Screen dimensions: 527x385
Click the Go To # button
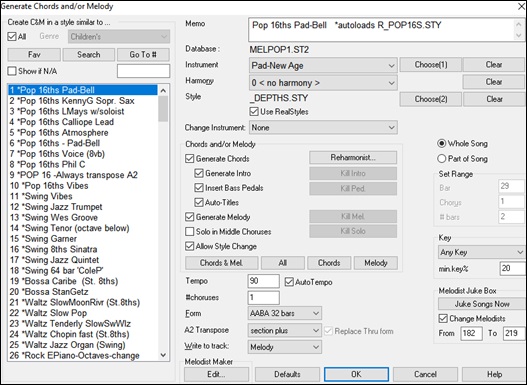click(x=143, y=54)
